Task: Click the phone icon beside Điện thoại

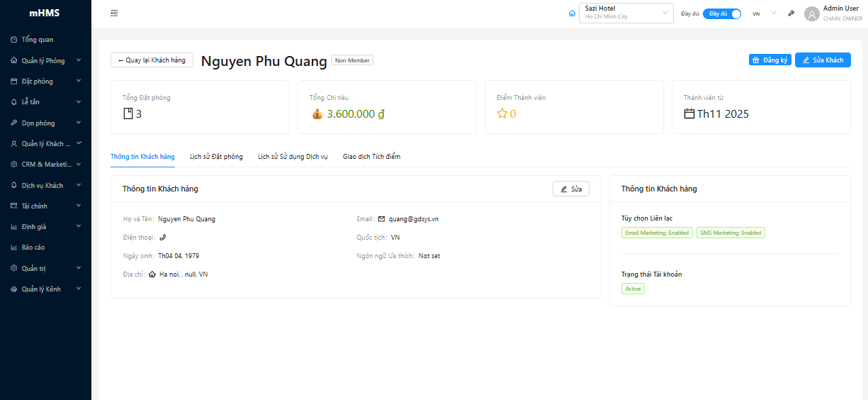Action: point(162,238)
